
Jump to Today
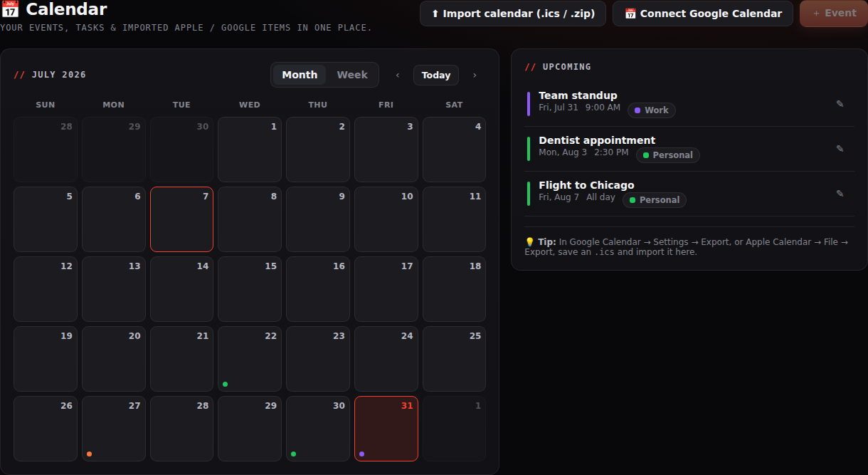[436, 75]
